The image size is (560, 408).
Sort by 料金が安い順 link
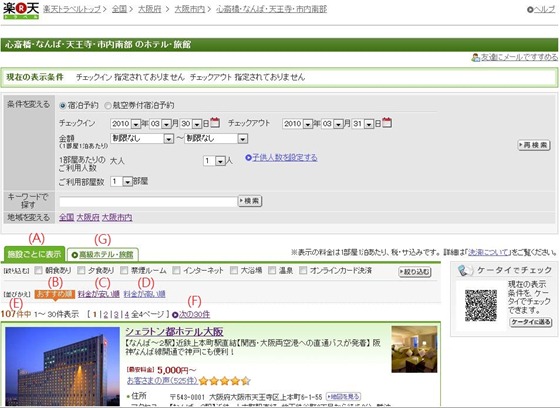pyautogui.click(x=99, y=294)
